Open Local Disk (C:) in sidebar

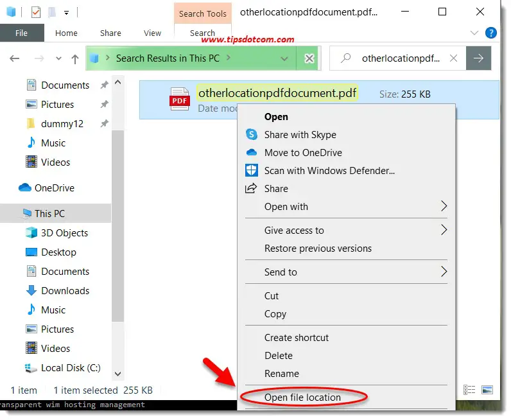(x=71, y=368)
